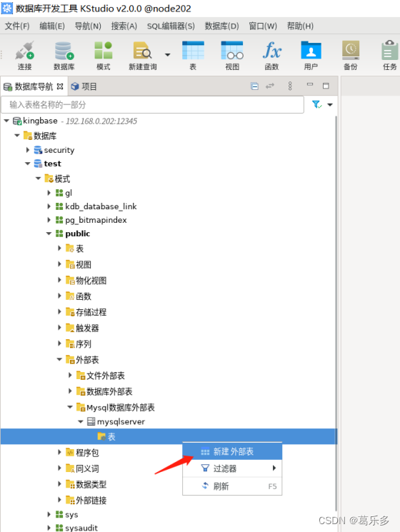Select the 序列 folder in tree
The image size is (400, 532).
pyautogui.click(x=79, y=343)
